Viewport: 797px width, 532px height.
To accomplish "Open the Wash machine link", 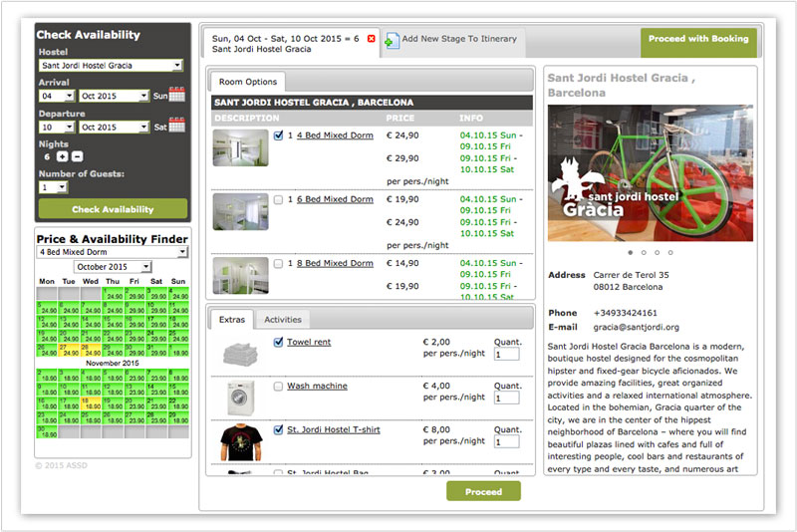I will (x=317, y=387).
